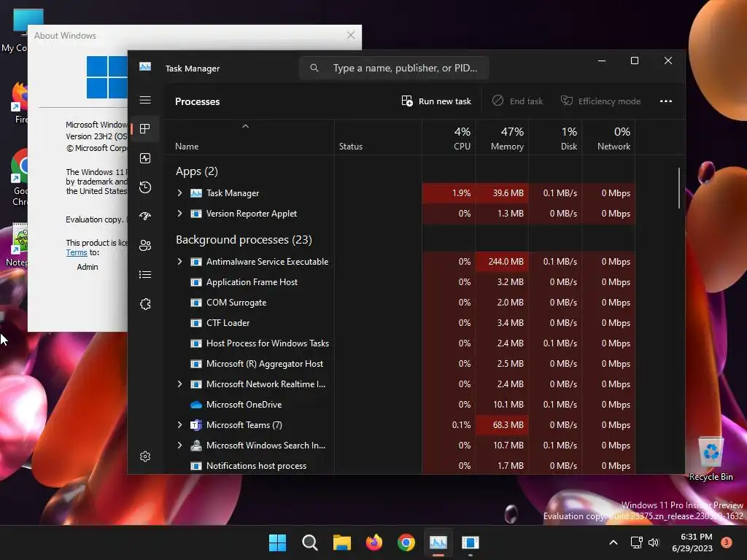Open the Windows Start button on taskbar

pyautogui.click(x=278, y=542)
